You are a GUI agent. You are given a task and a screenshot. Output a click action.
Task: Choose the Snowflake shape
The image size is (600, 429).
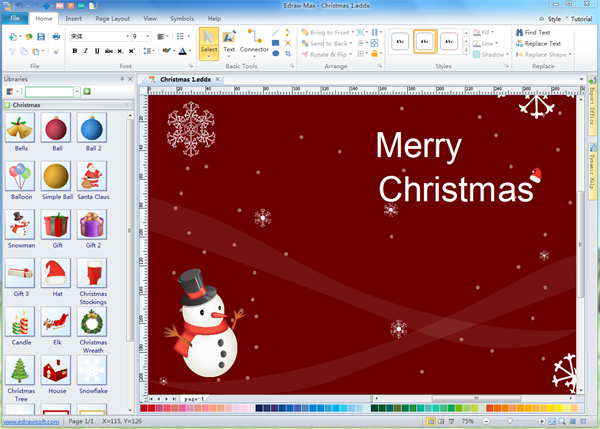click(92, 370)
